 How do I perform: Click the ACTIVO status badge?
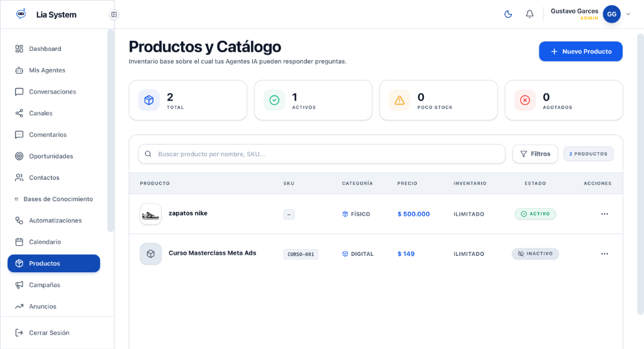pos(535,214)
